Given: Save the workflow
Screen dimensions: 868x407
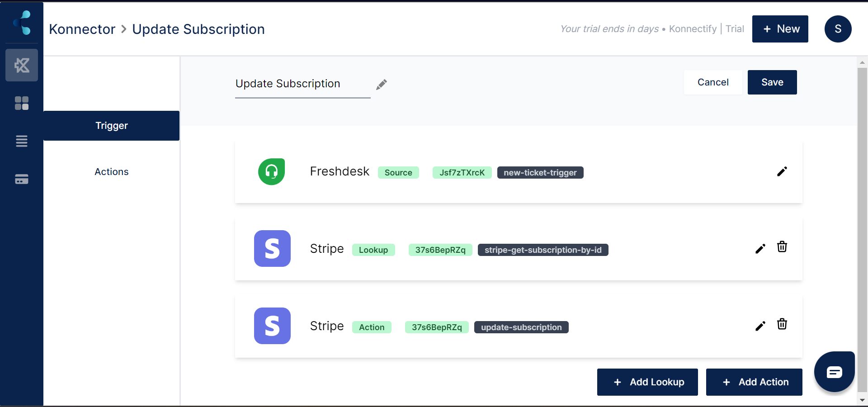Looking at the screenshot, I should (x=772, y=82).
